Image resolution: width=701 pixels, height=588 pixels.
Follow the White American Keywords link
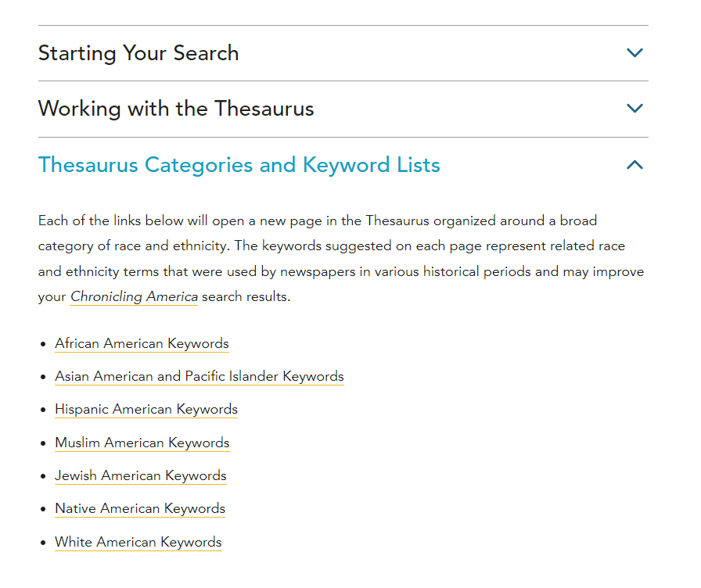[138, 542]
